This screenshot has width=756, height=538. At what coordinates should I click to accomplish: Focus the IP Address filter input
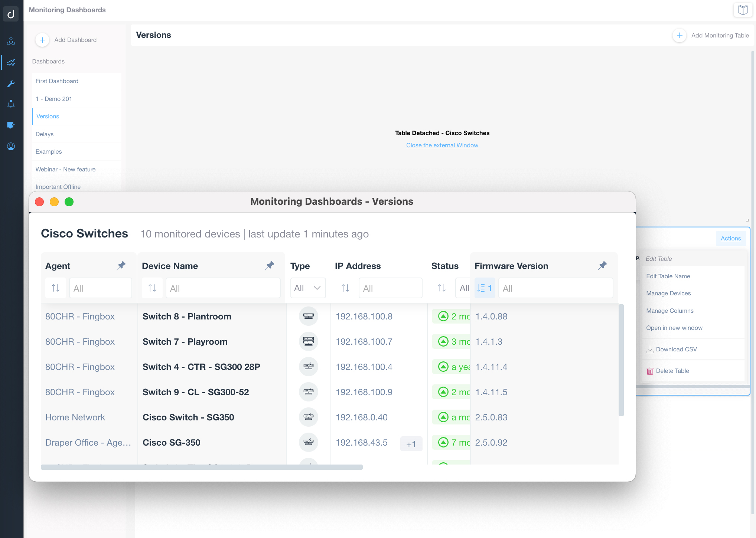[390, 288]
